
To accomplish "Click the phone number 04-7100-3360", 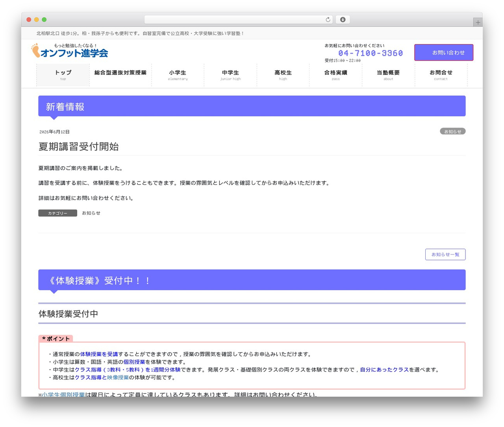I will (x=371, y=53).
